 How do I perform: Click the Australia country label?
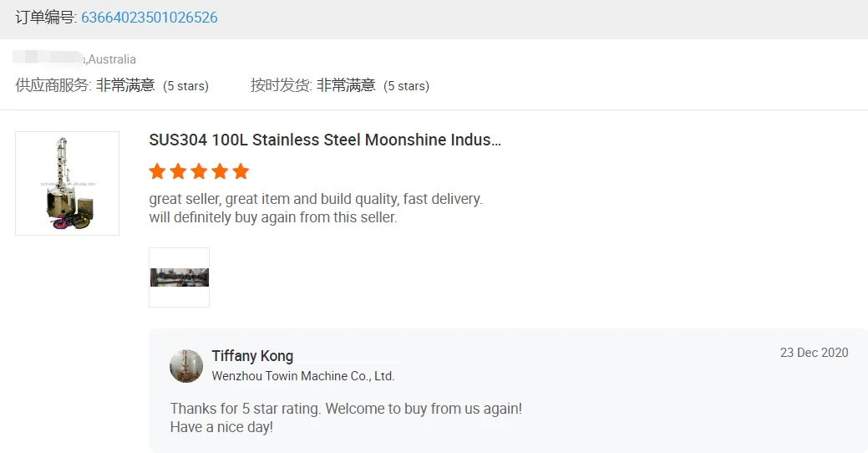112,59
